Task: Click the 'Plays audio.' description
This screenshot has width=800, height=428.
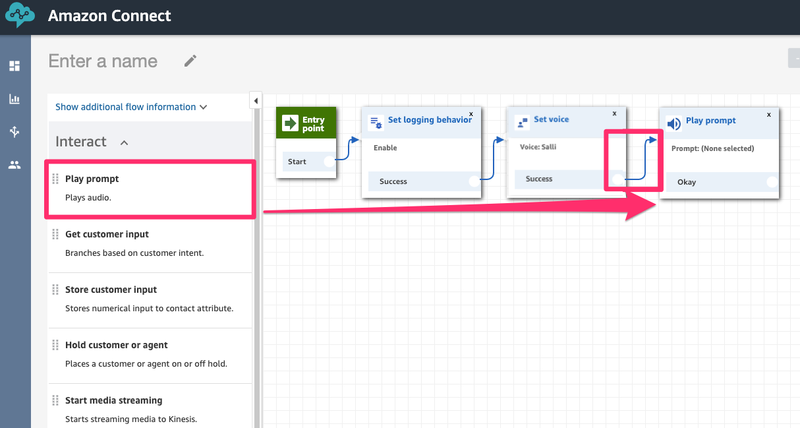Action: tap(88, 198)
